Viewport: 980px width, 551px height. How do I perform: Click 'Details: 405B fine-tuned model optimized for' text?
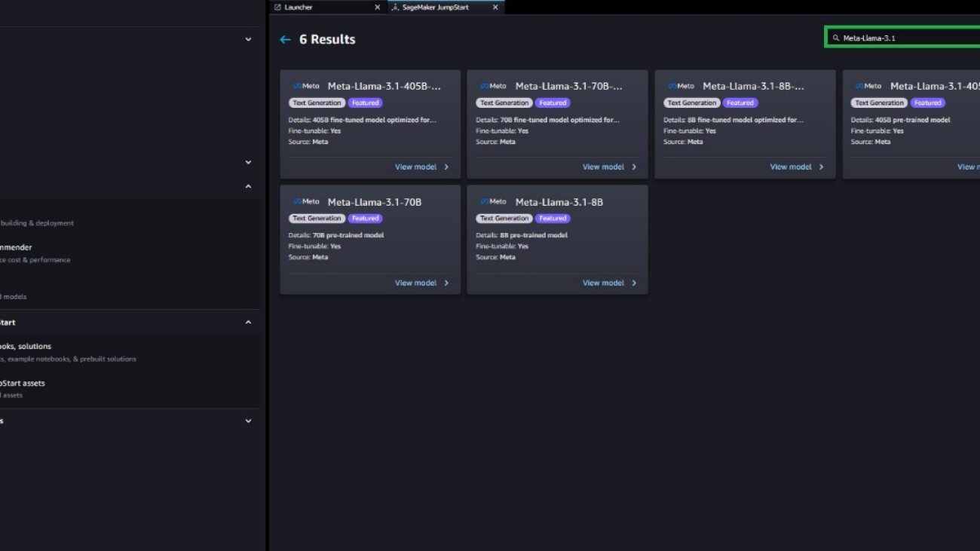pyautogui.click(x=363, y=120)
